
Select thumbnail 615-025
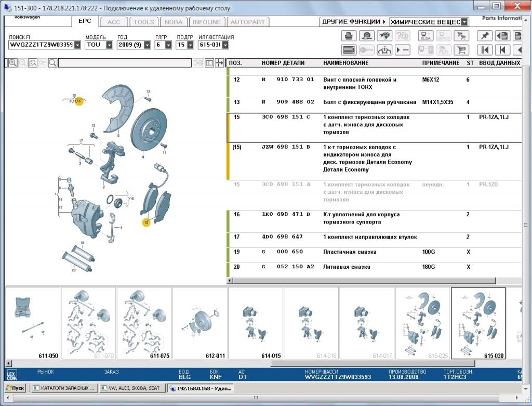(422, 323)
